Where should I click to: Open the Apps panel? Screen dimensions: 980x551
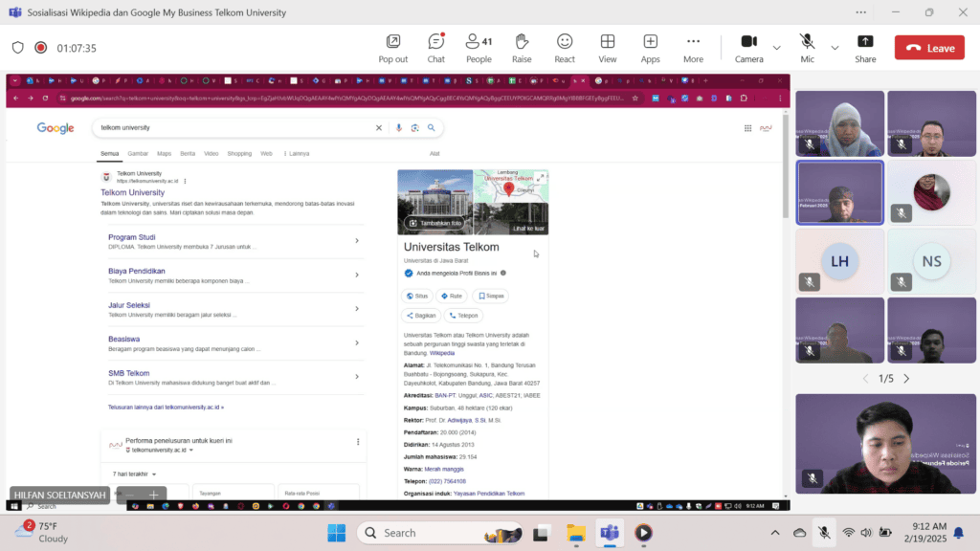tap(650, 48)
